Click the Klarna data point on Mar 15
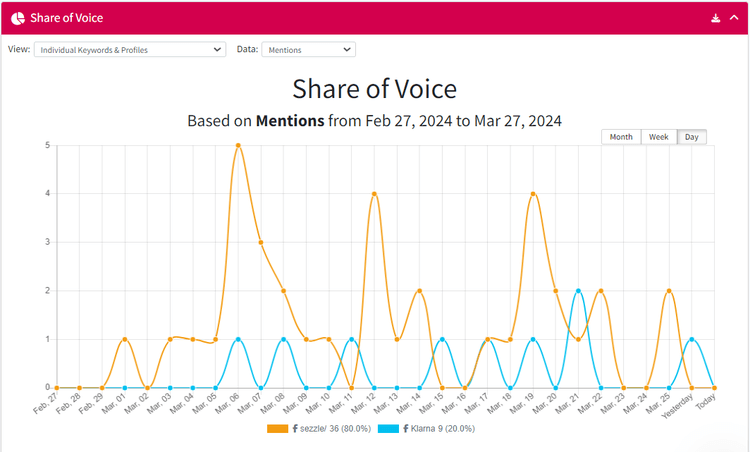The height and width of the screenshot is (452, 750). point(442,339)
